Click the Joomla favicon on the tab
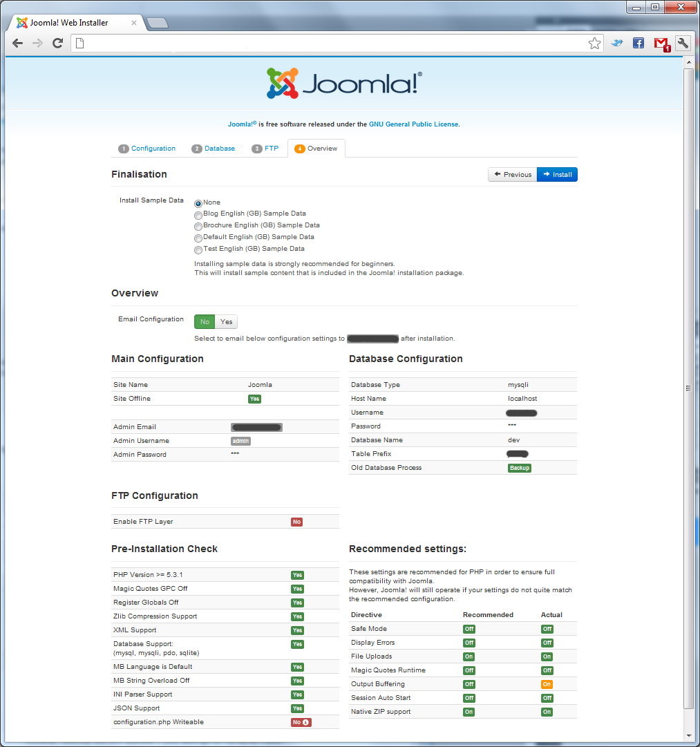This screenshot has height=747, width=700. tap(22, 22)
